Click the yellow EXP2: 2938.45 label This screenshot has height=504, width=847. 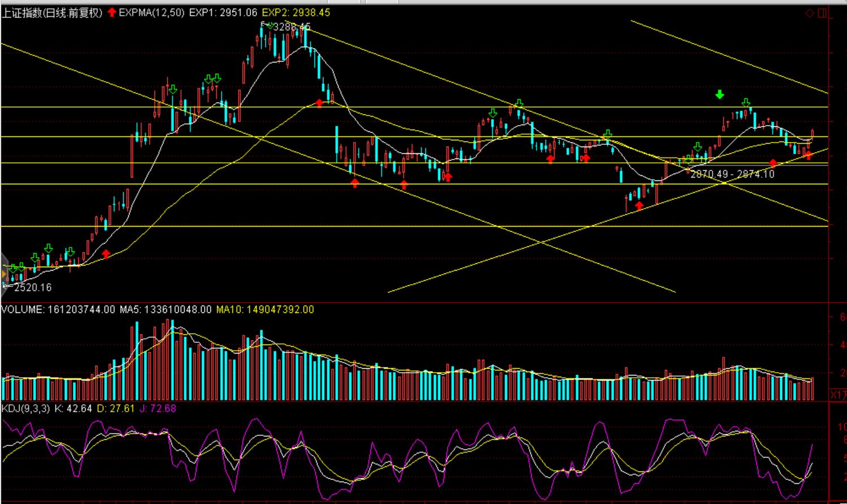coord(296,12)
